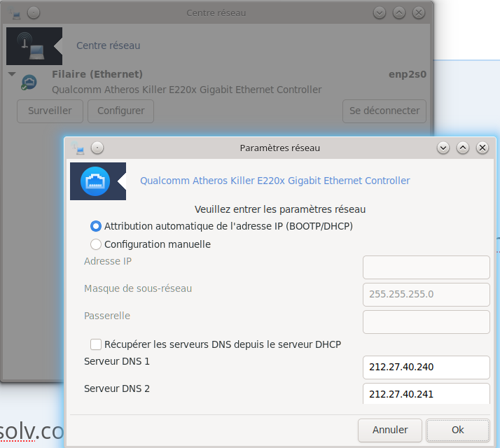Collapse the Filaire (Ethernet) section
The image size is (500, 448).
[x=12, y=74]
